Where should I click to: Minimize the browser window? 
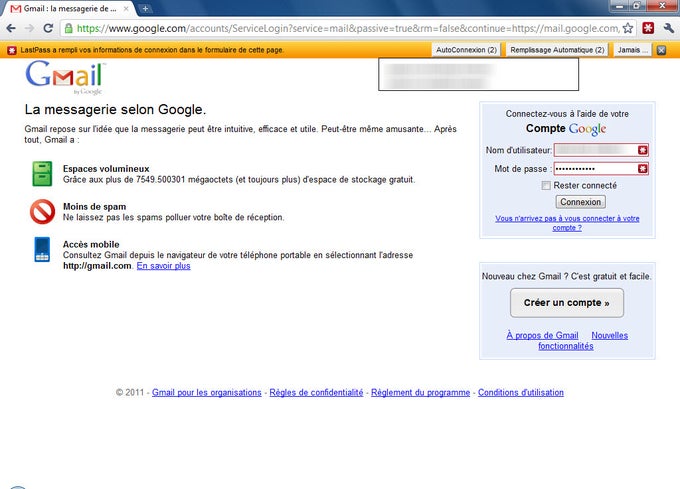coord(620,6)
